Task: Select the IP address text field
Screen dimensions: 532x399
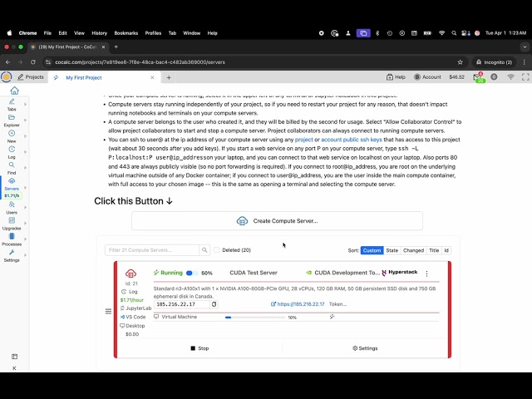Action: point(182,304)
